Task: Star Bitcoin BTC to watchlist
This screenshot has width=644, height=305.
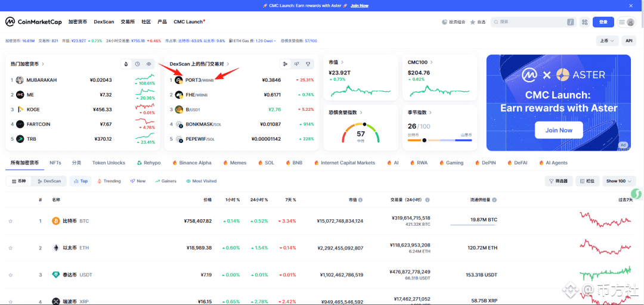Action: [x=11, y=221]
